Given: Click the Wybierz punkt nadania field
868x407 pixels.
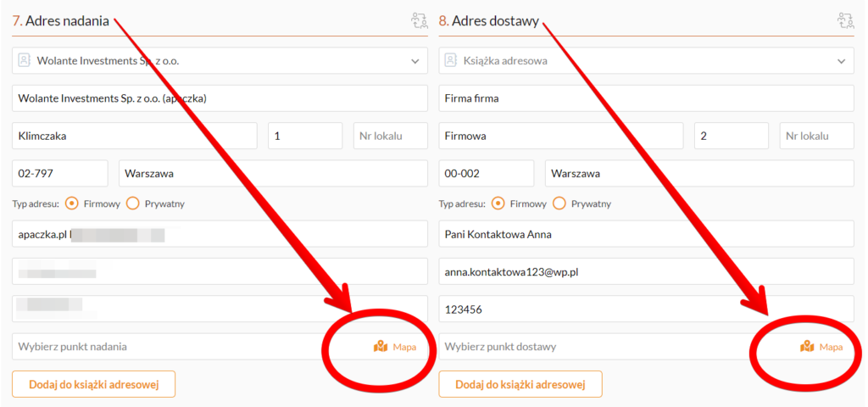Looking at the screenshot, I should [170, 346].
